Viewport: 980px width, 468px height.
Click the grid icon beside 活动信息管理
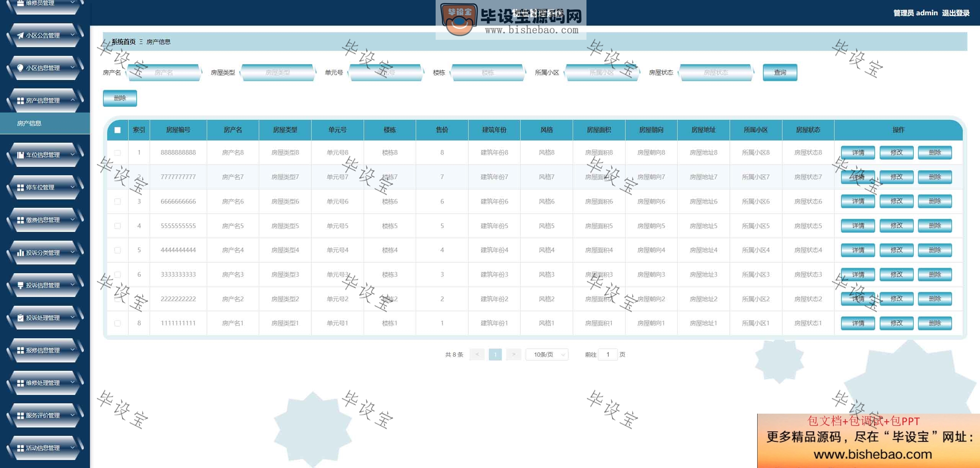20,448
